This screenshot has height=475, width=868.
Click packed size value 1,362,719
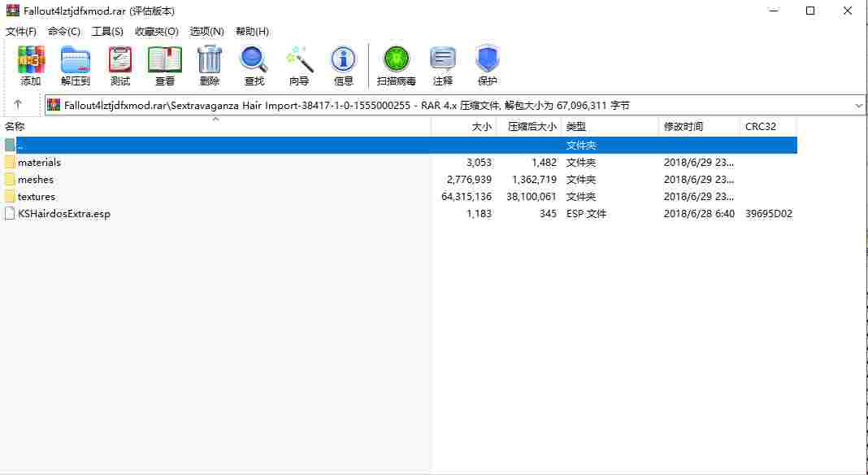point(535,180)
